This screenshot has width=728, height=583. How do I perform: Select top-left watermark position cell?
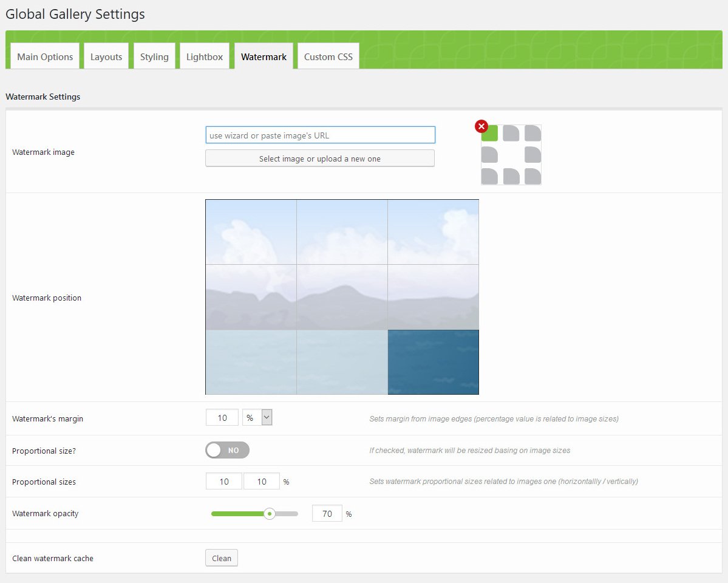pyautogui.click(x=251, y=231)
